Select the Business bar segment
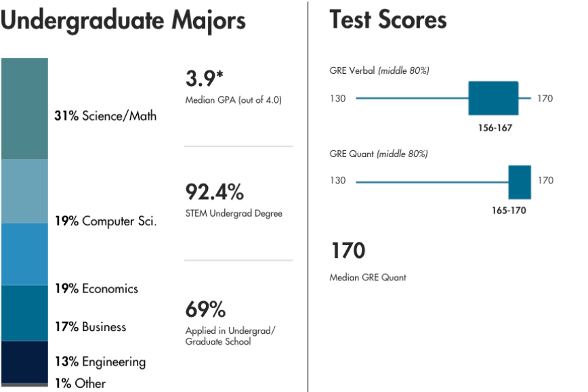 click(x=24, y=313)
